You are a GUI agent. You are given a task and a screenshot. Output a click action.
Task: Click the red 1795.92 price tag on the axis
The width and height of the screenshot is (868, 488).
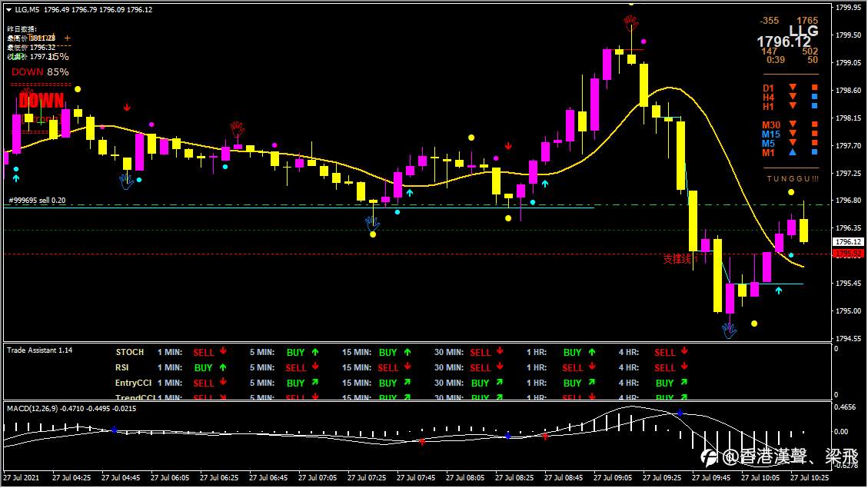[848, 254]
